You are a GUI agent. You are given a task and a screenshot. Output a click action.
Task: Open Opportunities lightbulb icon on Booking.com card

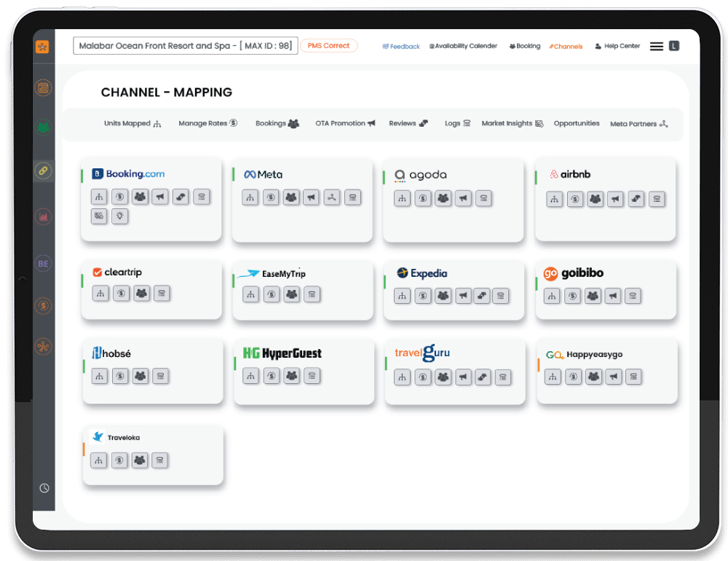click(x=119, y=216)
